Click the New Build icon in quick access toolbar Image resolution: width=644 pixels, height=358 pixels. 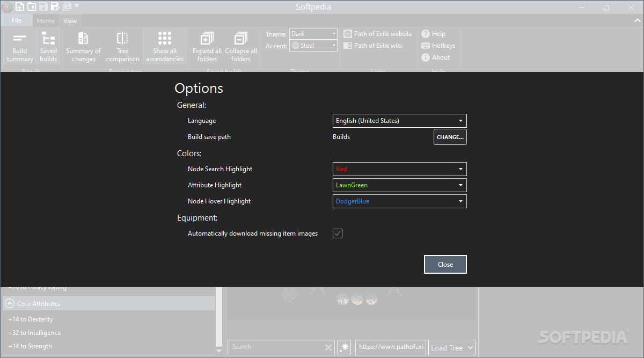pyautogui.click(x=19, y=7)
